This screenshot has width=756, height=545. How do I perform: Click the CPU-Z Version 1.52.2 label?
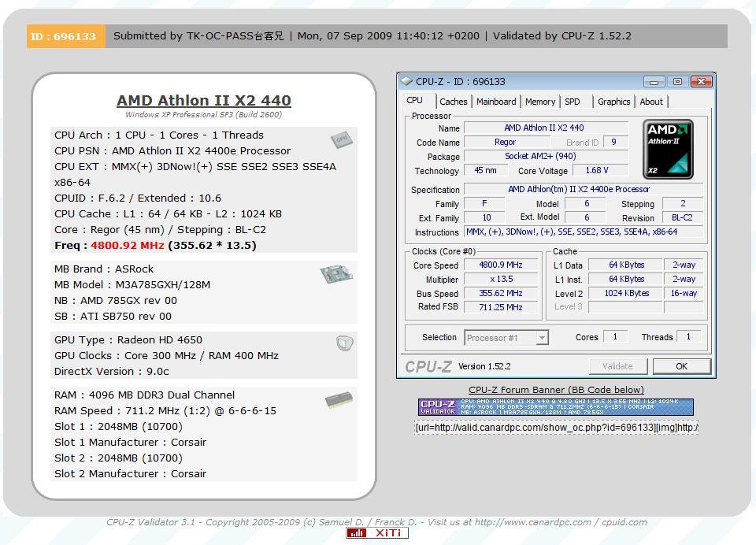pos(484,366)
